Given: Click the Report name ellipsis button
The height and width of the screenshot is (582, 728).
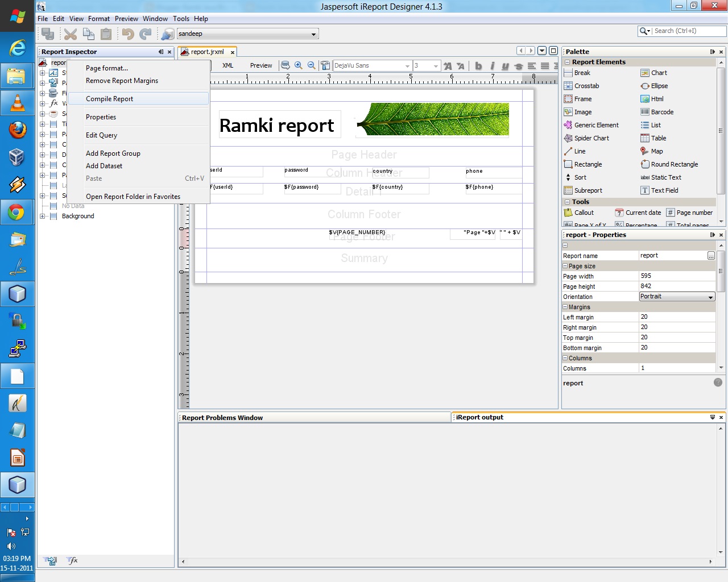Looking at the screenshot, I should (711, 256).
